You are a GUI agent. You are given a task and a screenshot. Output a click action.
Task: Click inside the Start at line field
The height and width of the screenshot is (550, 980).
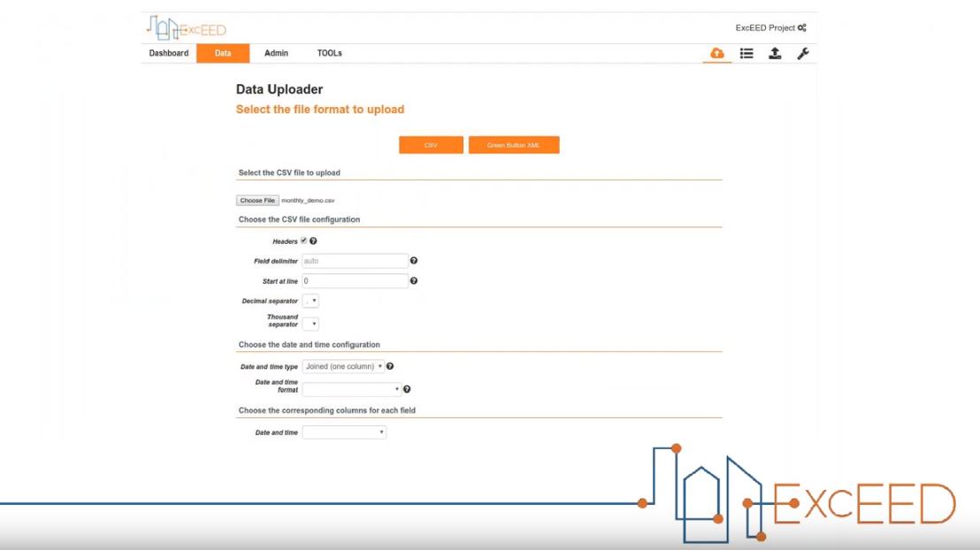354,281
